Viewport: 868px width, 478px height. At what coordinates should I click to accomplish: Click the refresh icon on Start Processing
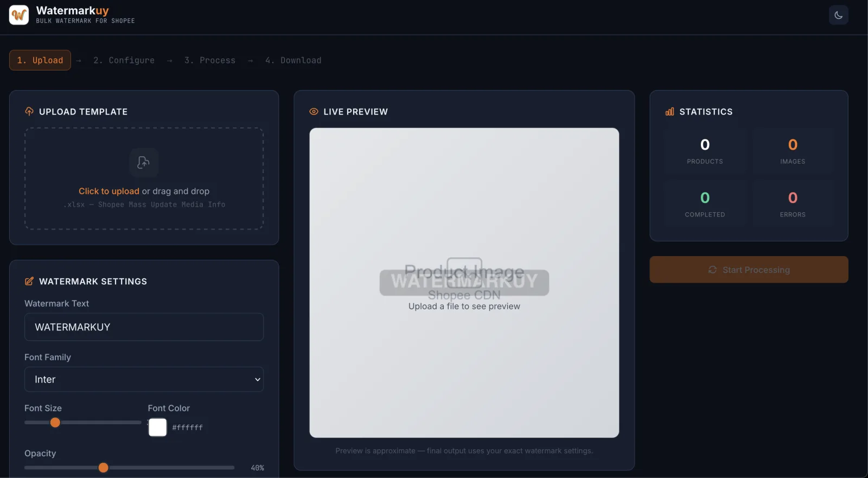712,270
